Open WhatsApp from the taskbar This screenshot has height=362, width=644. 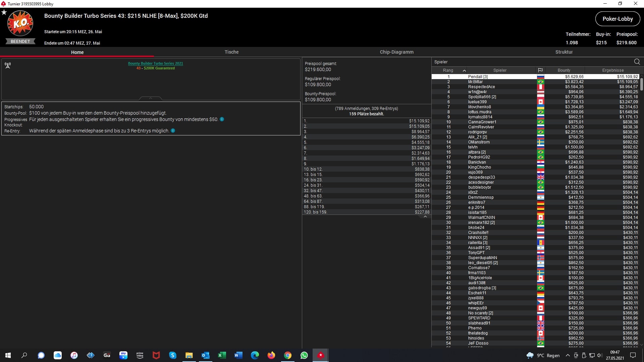click(304, 355)
